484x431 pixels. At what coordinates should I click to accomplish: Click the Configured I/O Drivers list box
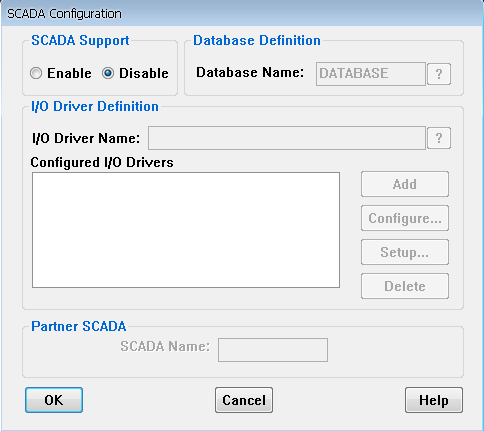[x=186, y=230]
